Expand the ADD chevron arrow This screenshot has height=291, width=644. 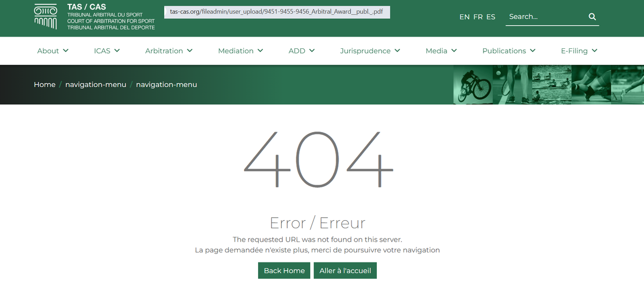[312, 51]
